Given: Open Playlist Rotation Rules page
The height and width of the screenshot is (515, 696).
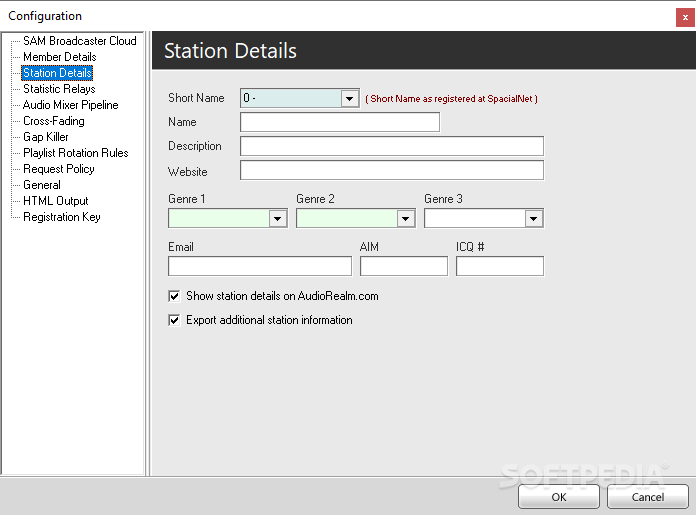Looking at the screenshot, I should coord(75,153).
